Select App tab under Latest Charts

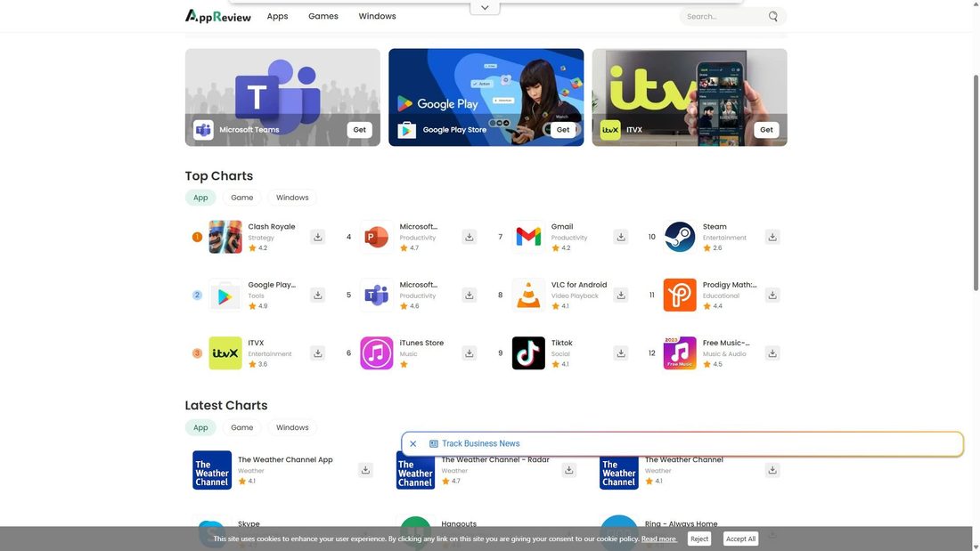[x=200, y=427]
